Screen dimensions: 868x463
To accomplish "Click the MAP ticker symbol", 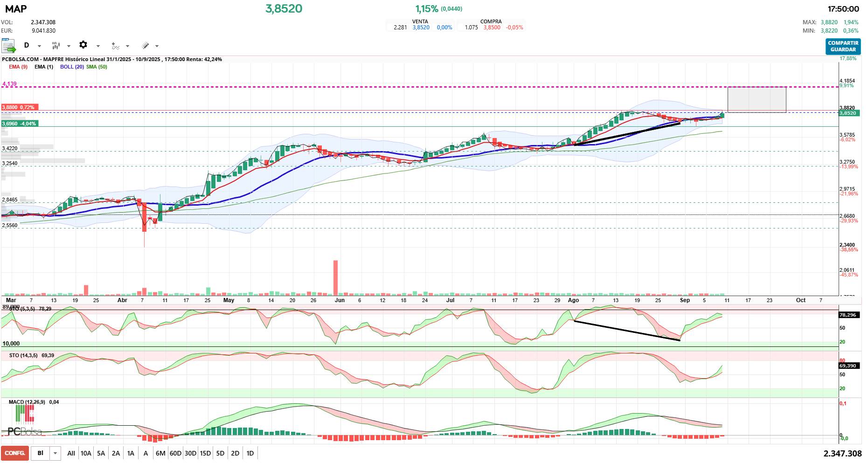I will [x=16, y=9].
